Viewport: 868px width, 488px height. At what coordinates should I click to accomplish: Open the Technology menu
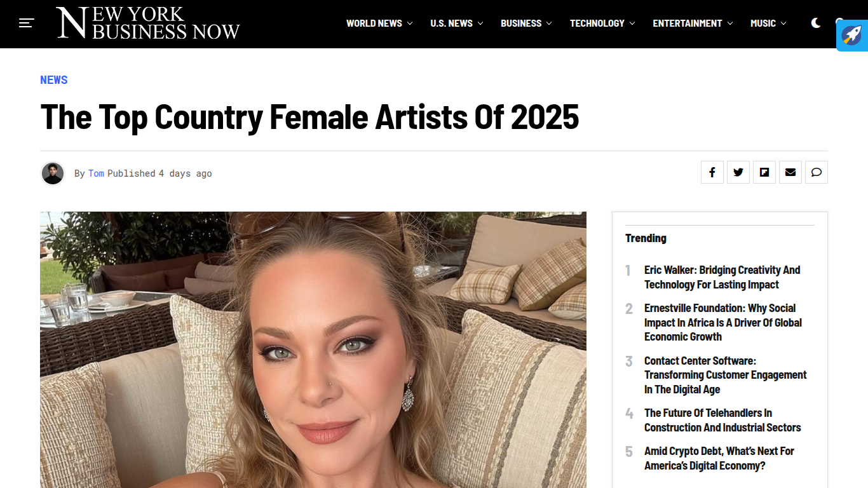pyautogui.click(x=602, y=24)
